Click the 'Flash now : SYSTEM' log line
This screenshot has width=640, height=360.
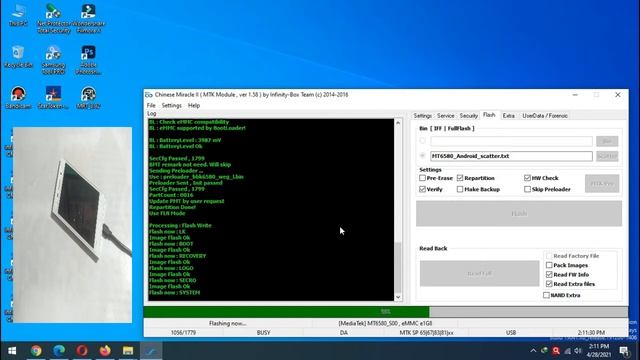point(174,293)
